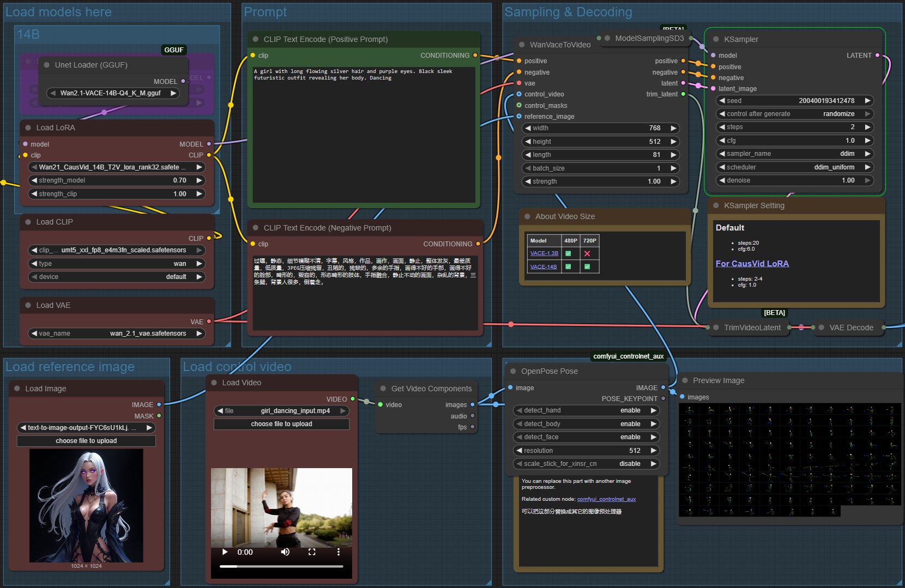The width and height of the screenshot is (905, 588).
Task: Collapse the OpenPose Pose node title circle
Action: click(512, 371)
